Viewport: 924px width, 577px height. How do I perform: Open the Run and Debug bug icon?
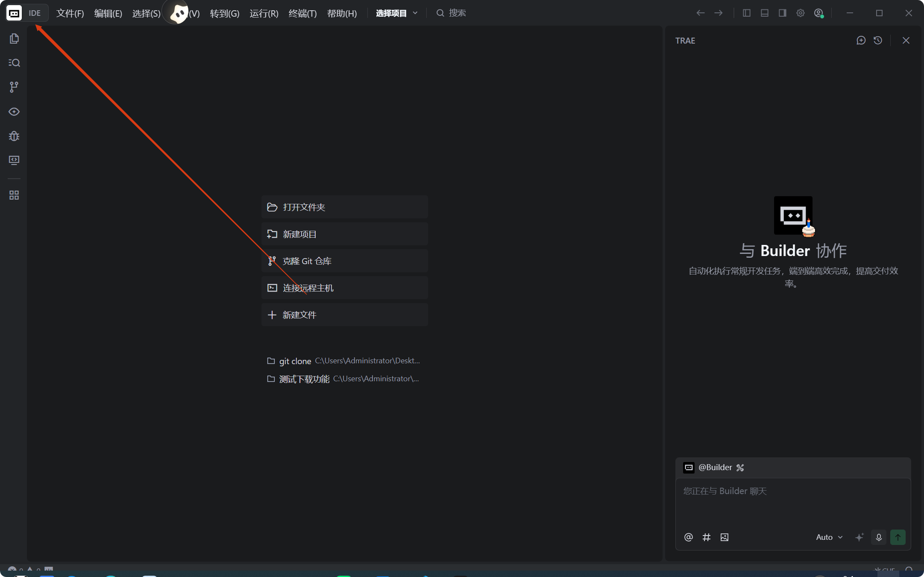coord(14,136)
